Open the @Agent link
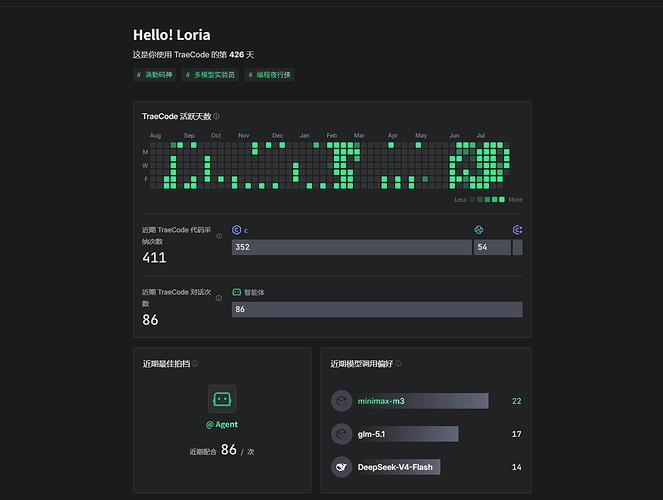The width and height of the screenshot is (663, 500). [222, 424]
